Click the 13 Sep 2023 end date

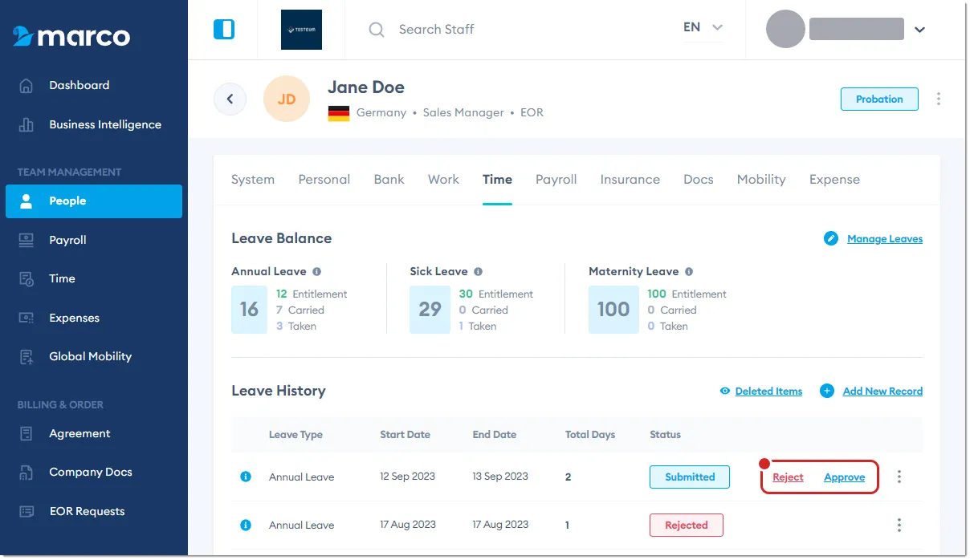(500, 477)
